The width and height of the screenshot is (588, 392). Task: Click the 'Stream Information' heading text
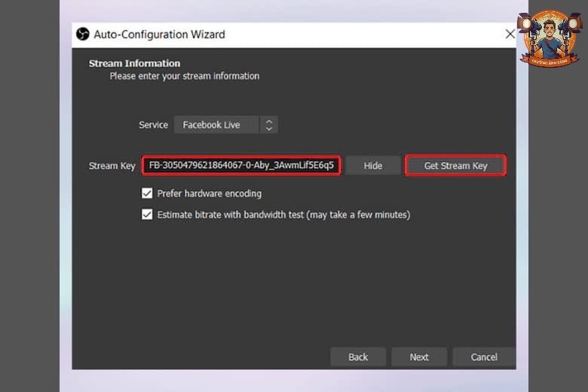point(135,63)
